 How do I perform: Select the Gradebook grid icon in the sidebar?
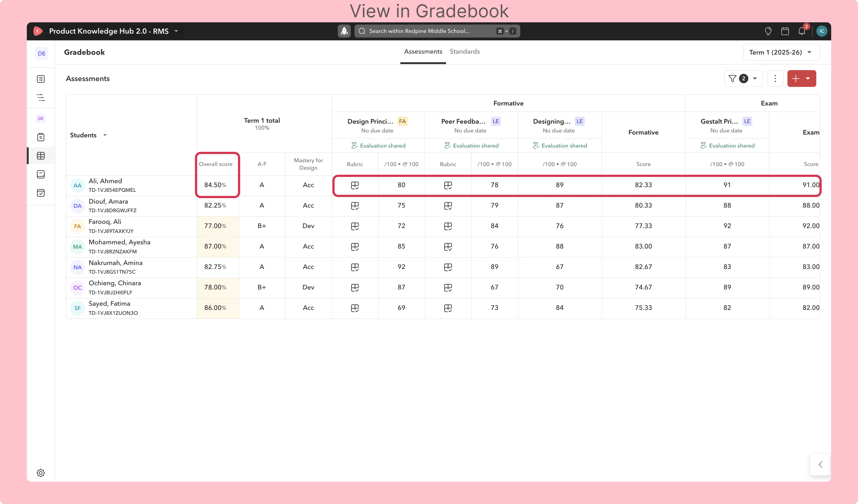pos(41,156)
